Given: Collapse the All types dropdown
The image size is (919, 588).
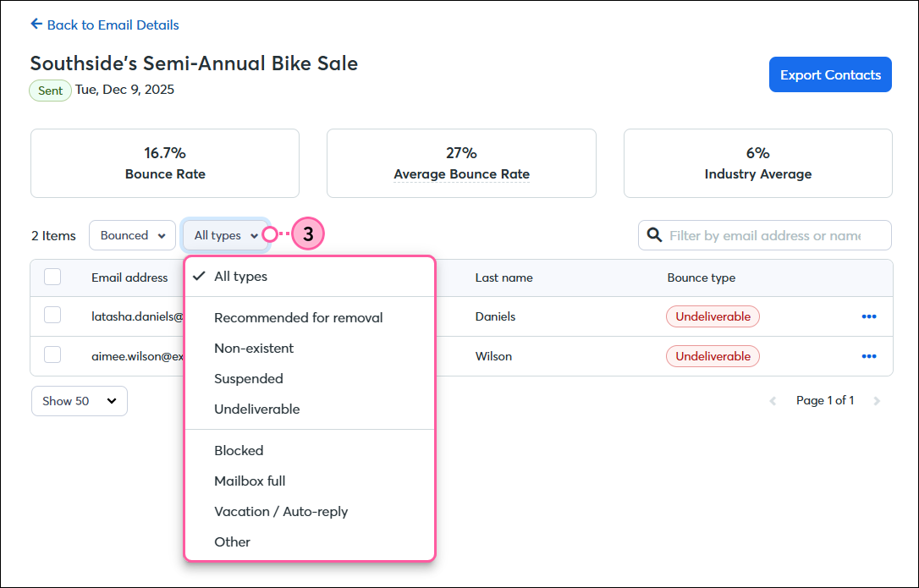Looking at the screenshot, I should (225, 234).
